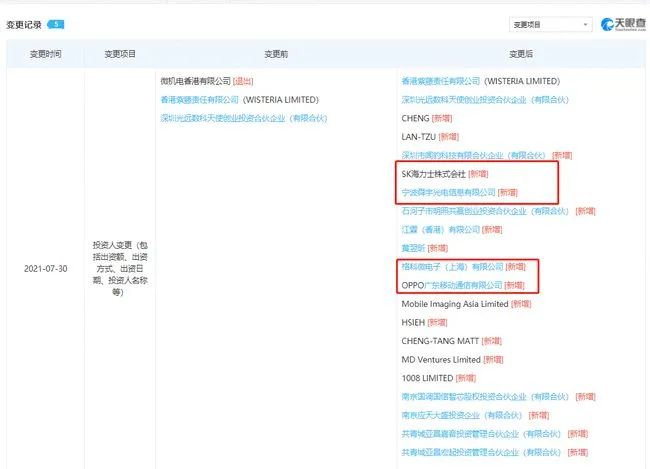Open the 共青城亚昌宏起投资管理合伙企业 link
This screenshot has width=650, height=469.
click(x=481, y=452)
